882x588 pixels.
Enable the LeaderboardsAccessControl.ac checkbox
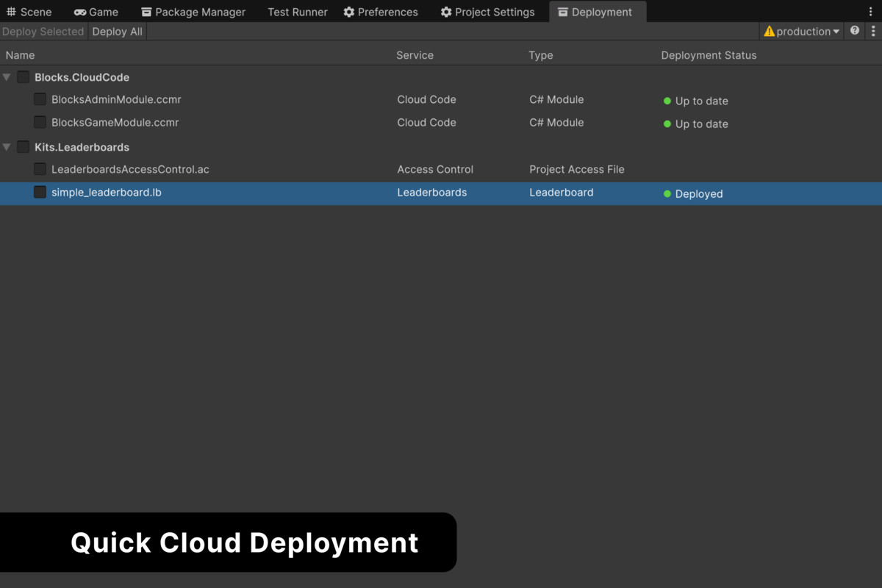point(40,169)
